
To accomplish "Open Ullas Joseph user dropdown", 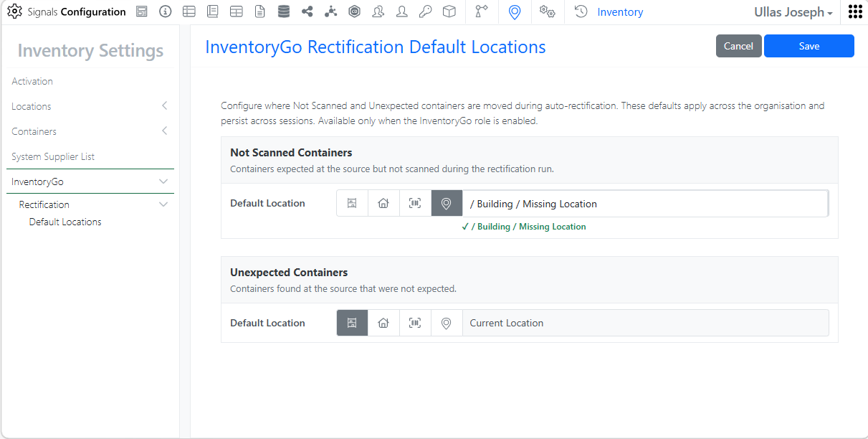I will point(793,12).
